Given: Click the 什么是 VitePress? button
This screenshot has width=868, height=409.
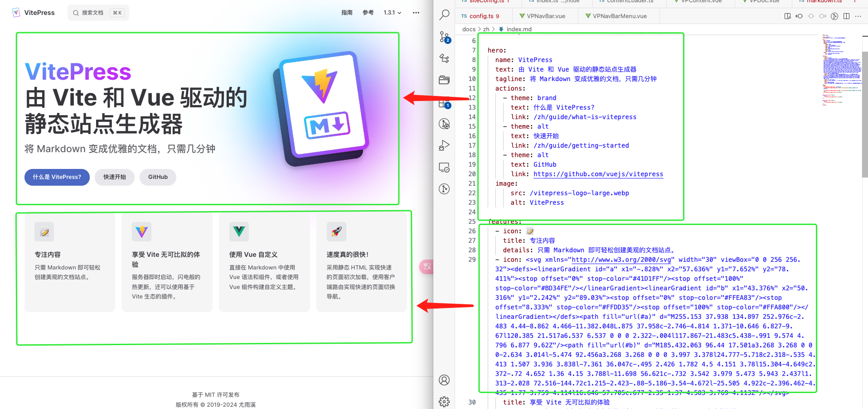Looking at the screenshot, I should click(x=57, y=177).
